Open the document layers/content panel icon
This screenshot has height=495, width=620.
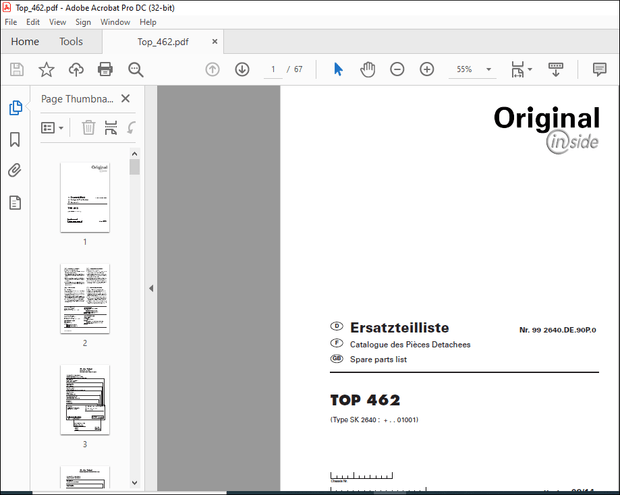[x=15, y=202]
